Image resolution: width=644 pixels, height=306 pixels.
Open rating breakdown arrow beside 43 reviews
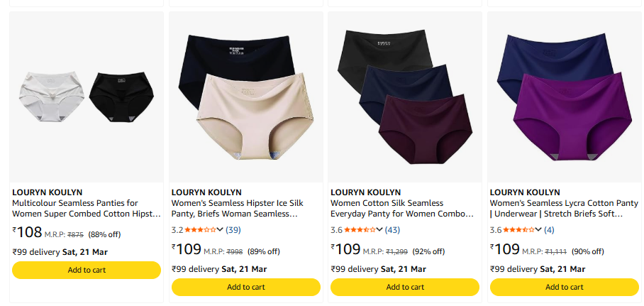[x=379, y=229]
